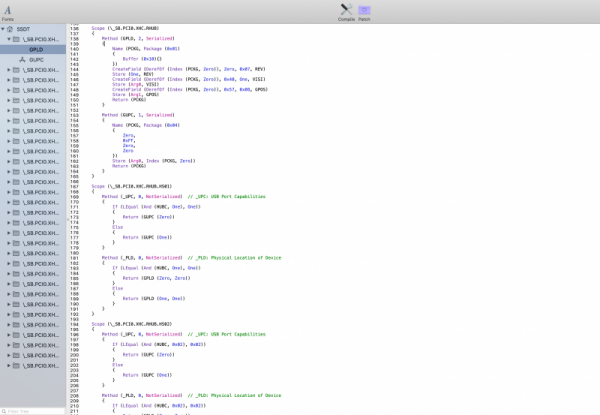
Task: Select the GPLD item in the tree
Action: point(36,49)
